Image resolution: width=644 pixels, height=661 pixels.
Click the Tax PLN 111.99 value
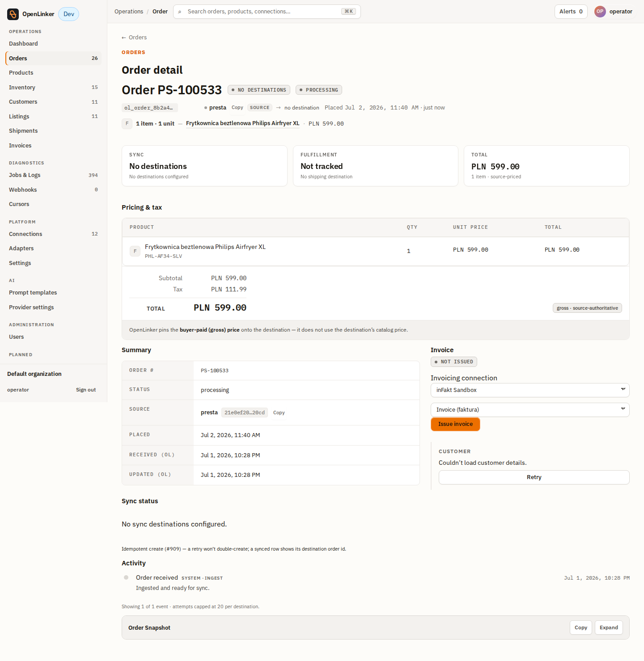[229, 290]
